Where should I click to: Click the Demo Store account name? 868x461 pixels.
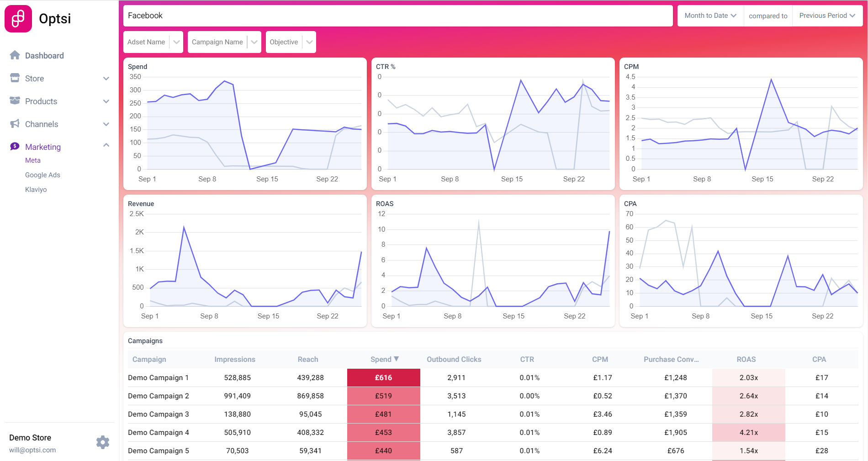tap(30, 438)
